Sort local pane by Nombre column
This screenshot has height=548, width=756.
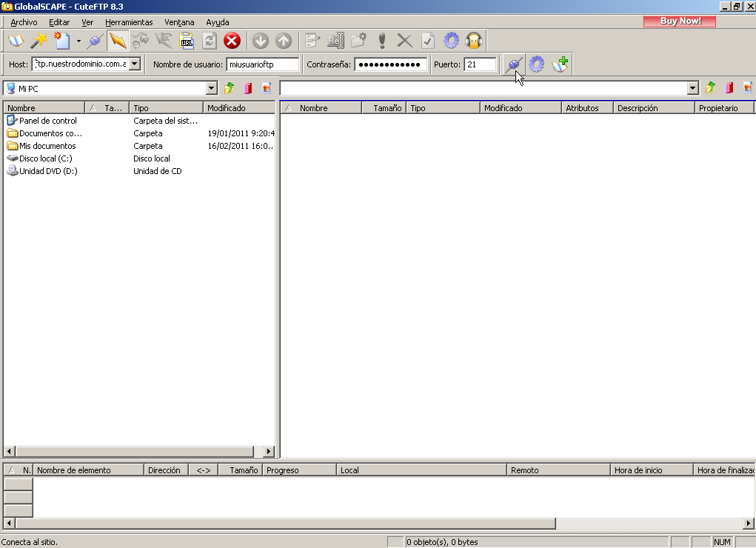(44, 107)
